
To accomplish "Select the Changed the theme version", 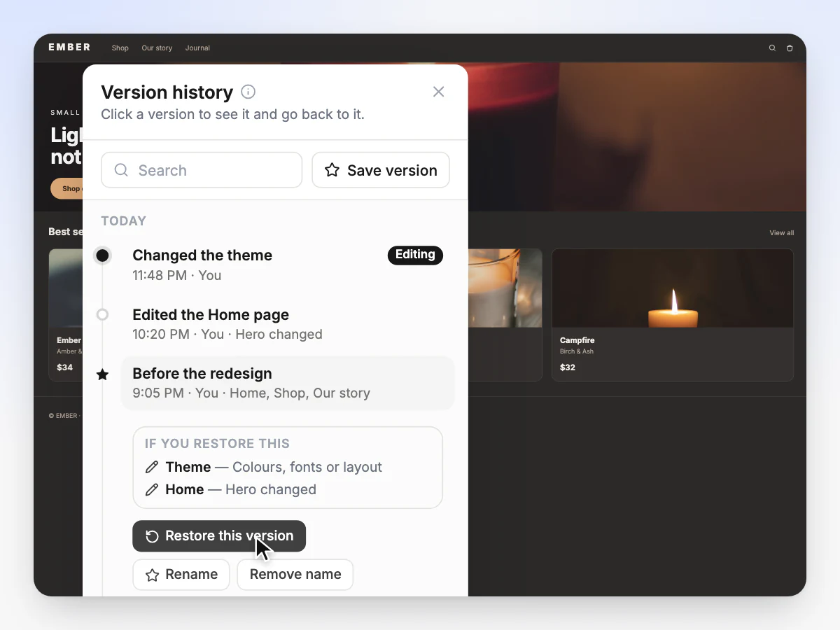I will (288, 265).
